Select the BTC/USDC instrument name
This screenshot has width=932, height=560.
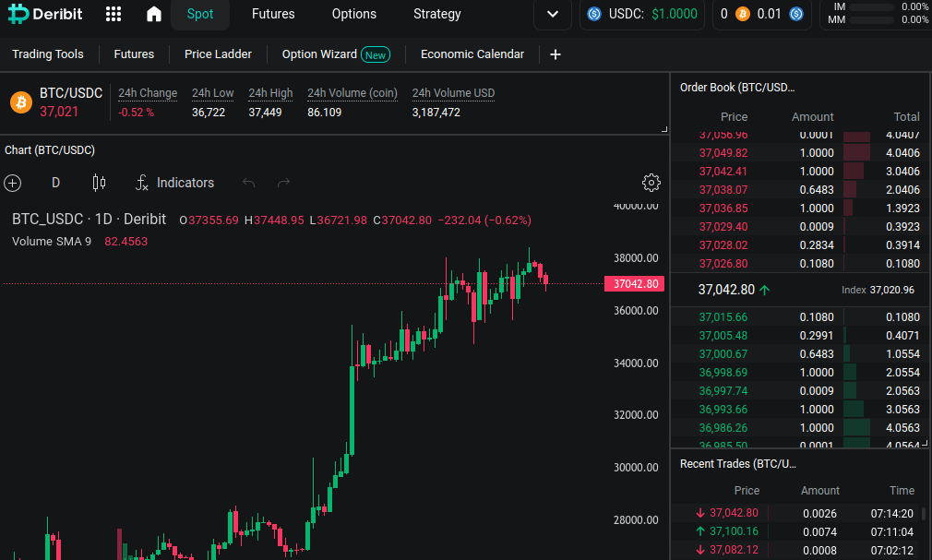coord(71,93)
